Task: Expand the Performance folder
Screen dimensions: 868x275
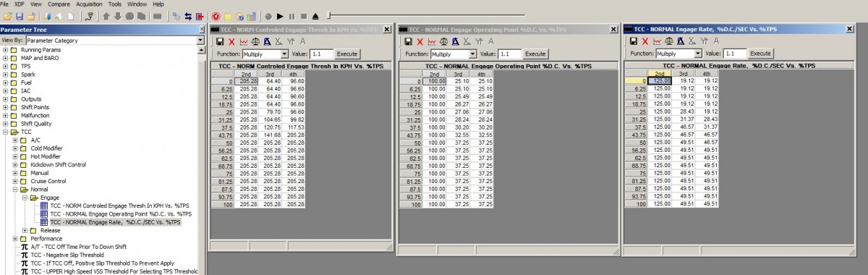Action: (14, 238)
